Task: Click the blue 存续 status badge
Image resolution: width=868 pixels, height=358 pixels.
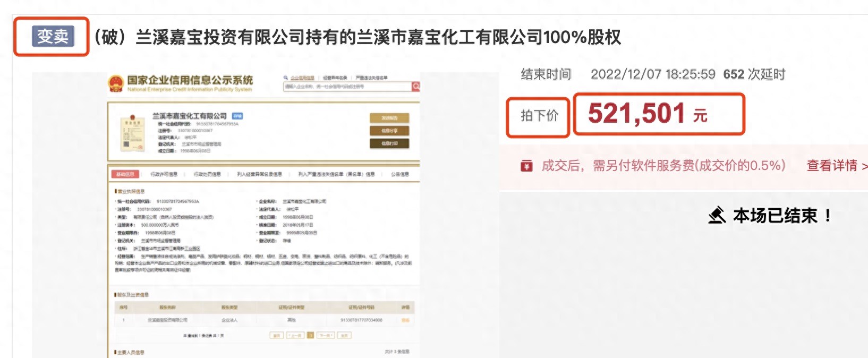Action: 237,116
